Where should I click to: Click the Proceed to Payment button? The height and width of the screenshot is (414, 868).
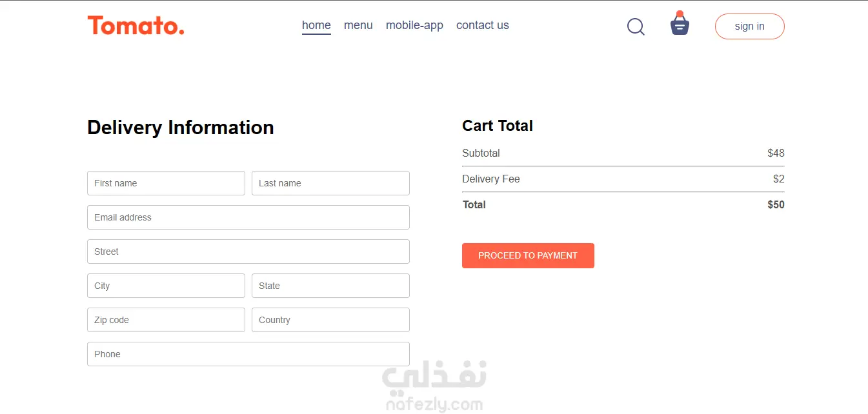tap(528, 255)
